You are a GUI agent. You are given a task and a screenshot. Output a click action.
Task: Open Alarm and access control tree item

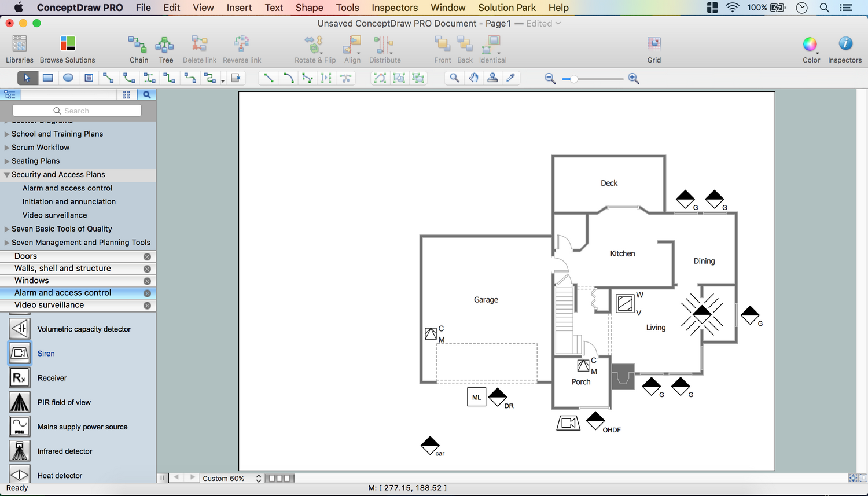67,188
